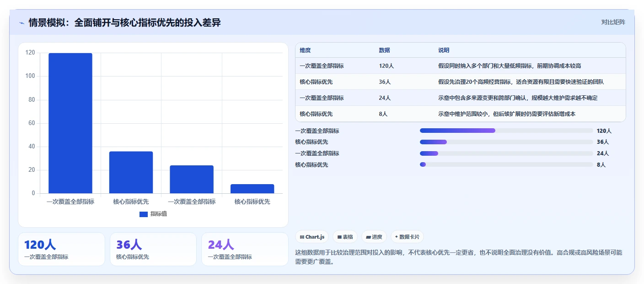The image size is (644, 284).
Task: Click the 24人 cell in the table
Action: pyautogui.click(x=385, y=98)
